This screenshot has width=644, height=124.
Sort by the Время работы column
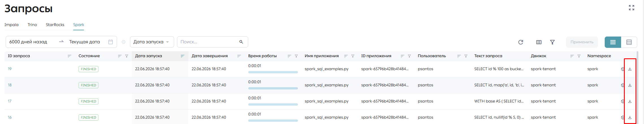pyautogui.click(x=289, y=56)
